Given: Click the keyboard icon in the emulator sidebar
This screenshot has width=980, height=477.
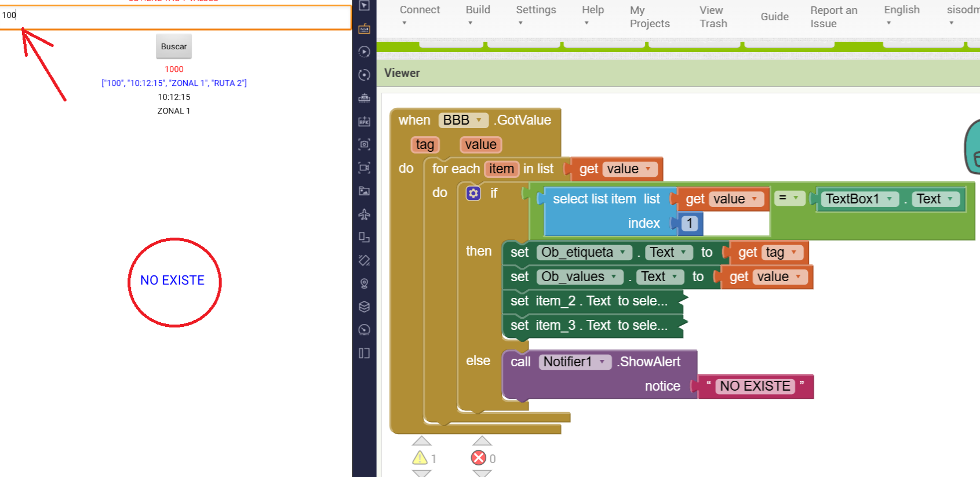Looking at the screenshot, I should 364,29.
